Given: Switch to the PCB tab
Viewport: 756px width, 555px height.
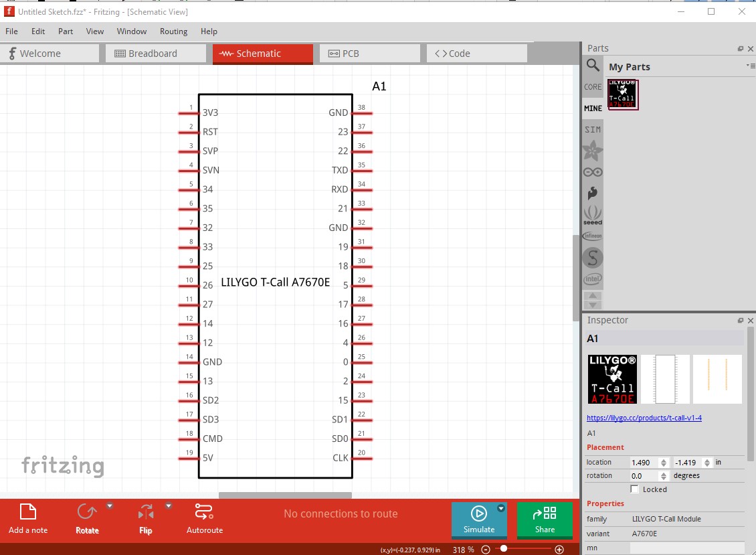Looking at the screenshot, I should click(370, 54).
